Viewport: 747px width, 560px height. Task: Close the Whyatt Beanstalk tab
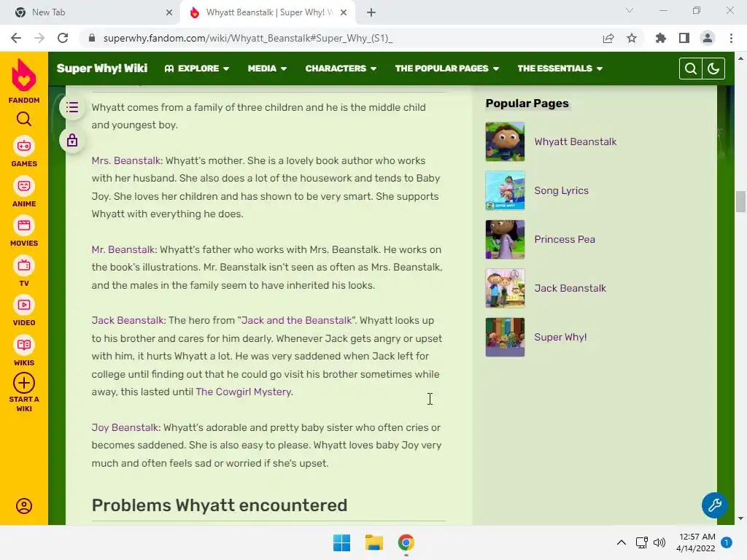(x=343, y=12)
